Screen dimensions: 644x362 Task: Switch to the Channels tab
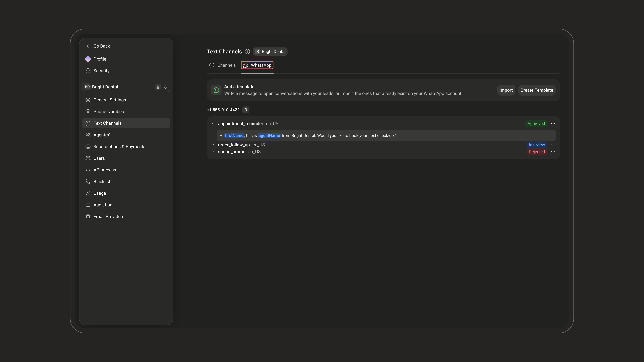(223, 65)
